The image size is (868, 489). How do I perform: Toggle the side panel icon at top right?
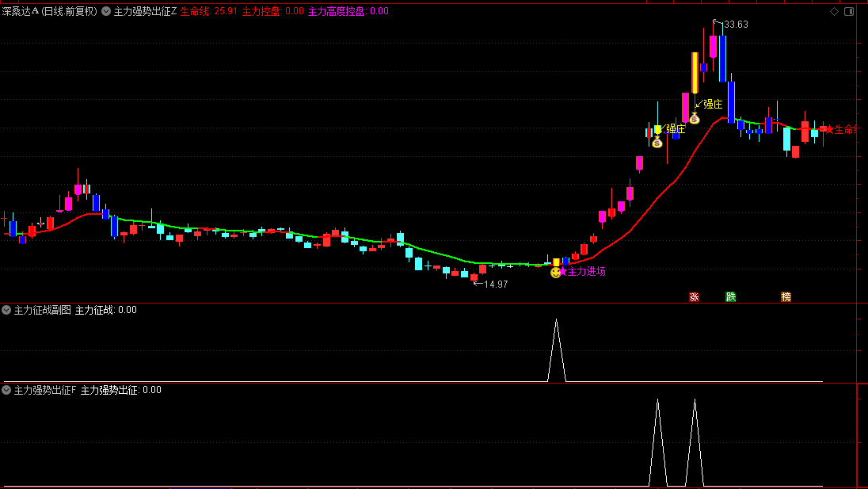pyautogui.click(x=849, y=11)
